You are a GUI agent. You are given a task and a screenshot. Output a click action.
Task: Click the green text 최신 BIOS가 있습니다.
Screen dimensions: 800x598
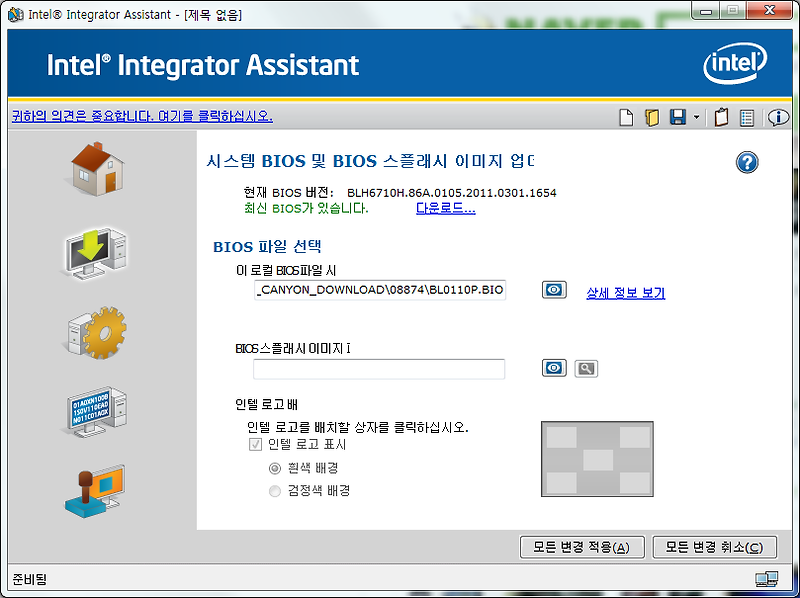(x=306, y=208)
